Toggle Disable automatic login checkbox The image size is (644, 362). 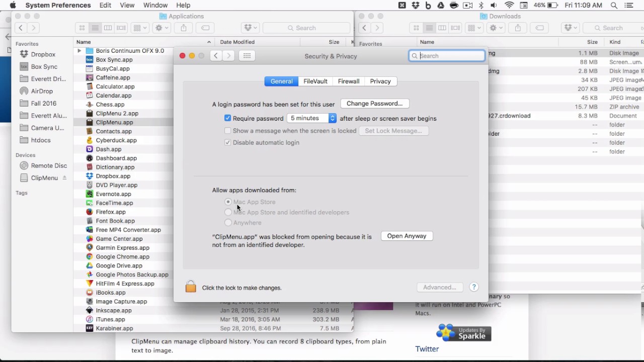[228, 143]
